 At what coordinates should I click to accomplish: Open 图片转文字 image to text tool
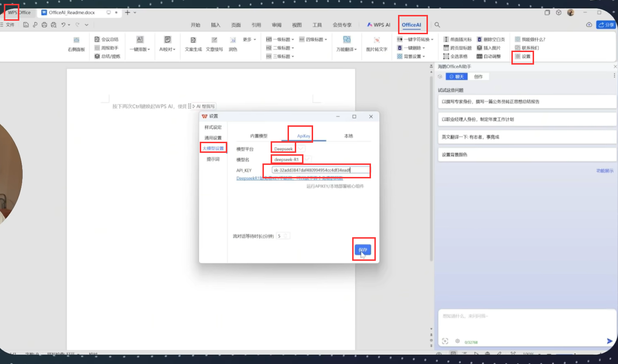coord(377,44)
